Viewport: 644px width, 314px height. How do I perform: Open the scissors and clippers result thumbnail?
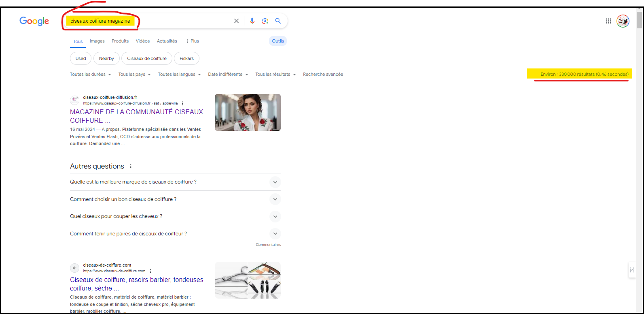(x=248, y=280)
